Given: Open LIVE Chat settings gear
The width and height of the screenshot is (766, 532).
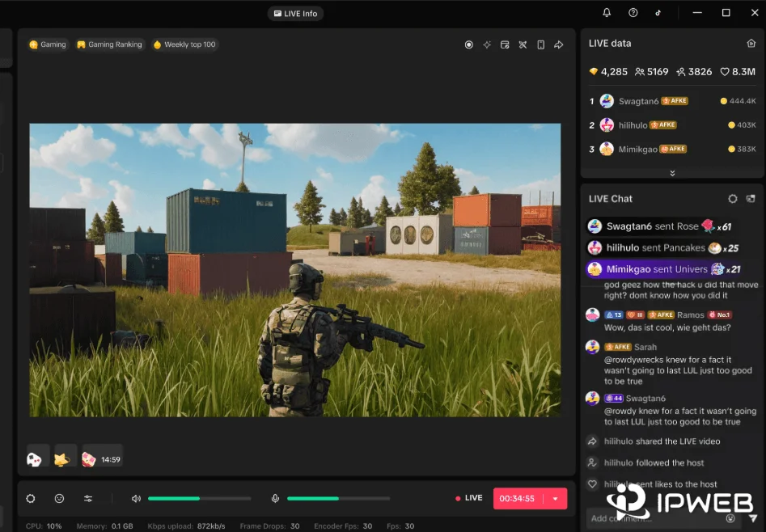Looking at the screenshot, I should pyautogui.click(x=733, y=199).
